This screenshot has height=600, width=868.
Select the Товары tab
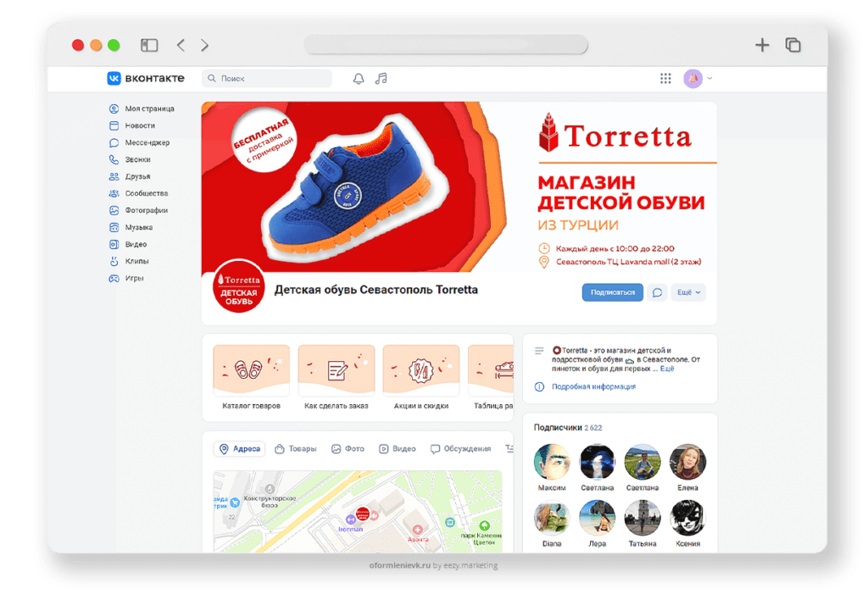coord(296,449)
